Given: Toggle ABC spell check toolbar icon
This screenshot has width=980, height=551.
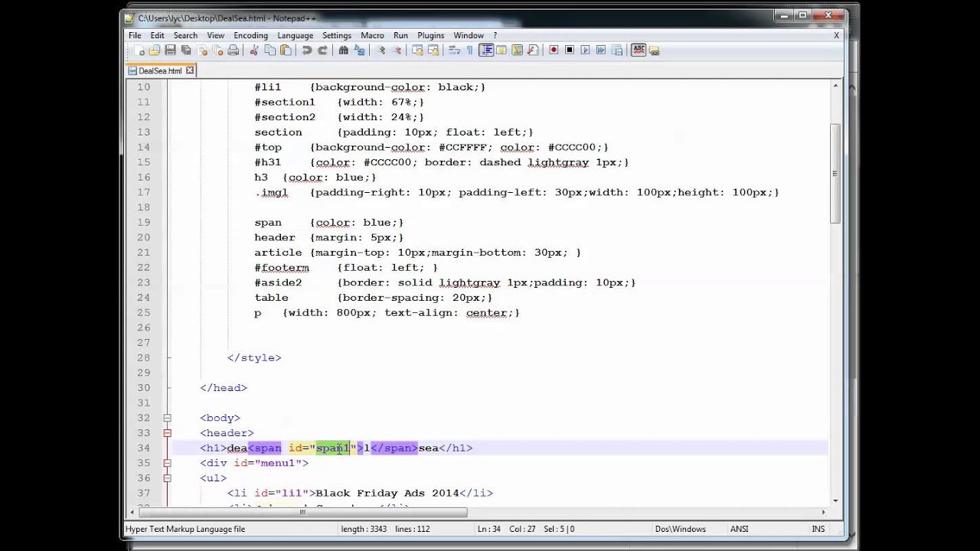Looking at the screenshot, I should [639, 51].
